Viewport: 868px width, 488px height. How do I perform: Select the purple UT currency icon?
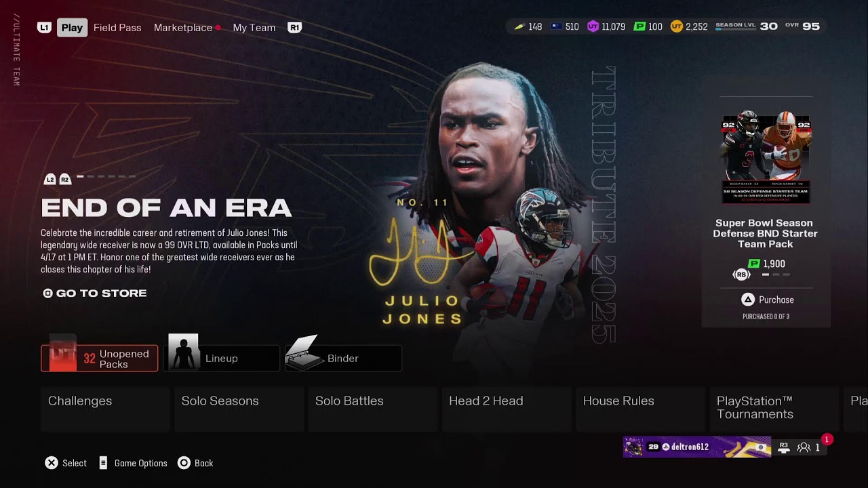click(593, 27)
